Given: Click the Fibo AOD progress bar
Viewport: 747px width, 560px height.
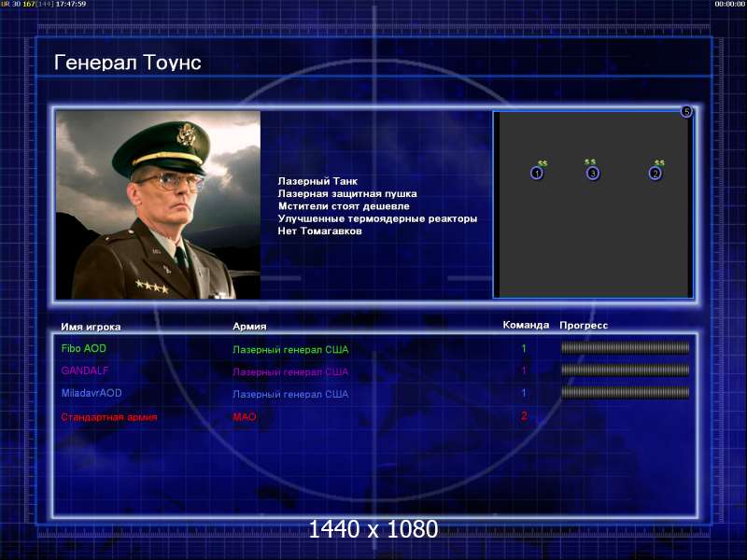Looking at the screenshot, I should click(625, 348).
